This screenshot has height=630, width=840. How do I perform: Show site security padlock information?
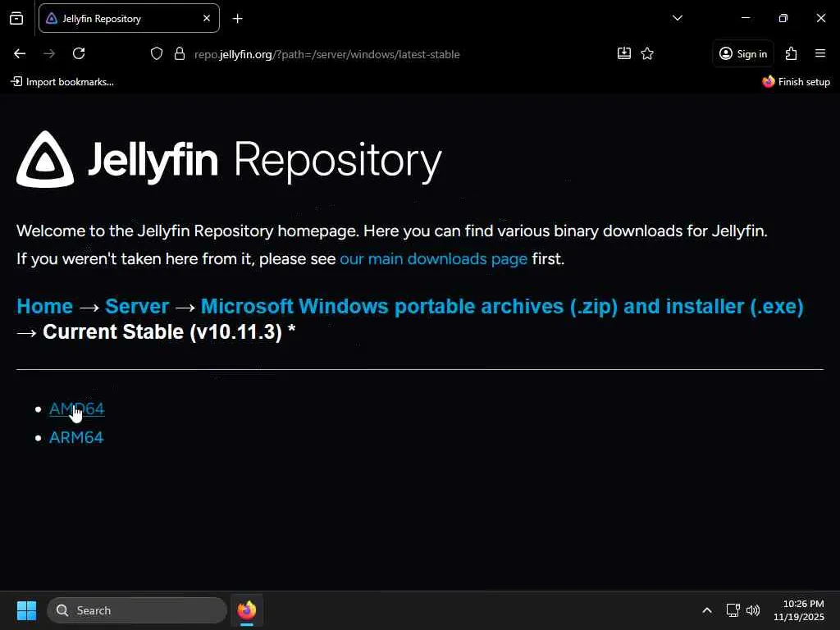(x=180, y=53)
